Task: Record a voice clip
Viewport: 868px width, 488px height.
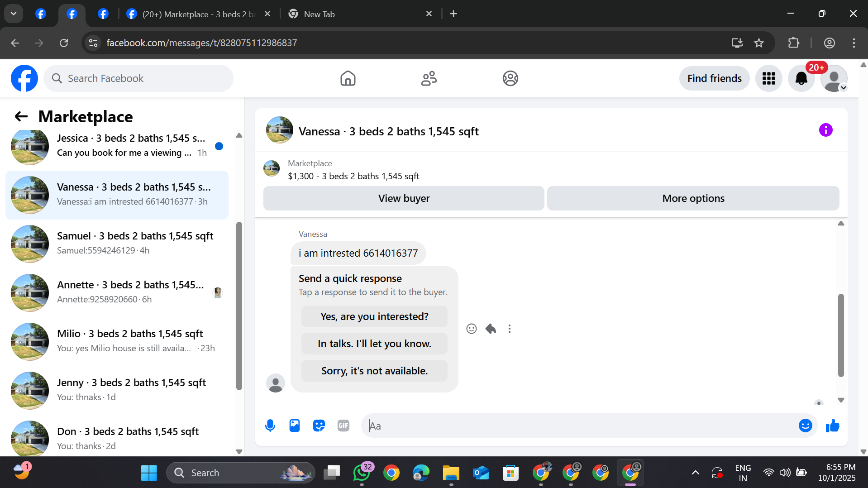Action: (270, 426)
